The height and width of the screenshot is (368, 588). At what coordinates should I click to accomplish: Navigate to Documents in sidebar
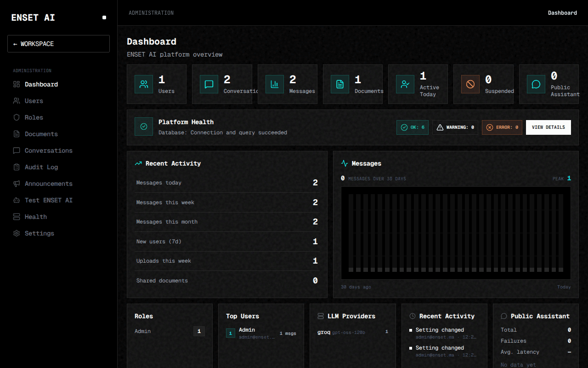click(58, 134)
